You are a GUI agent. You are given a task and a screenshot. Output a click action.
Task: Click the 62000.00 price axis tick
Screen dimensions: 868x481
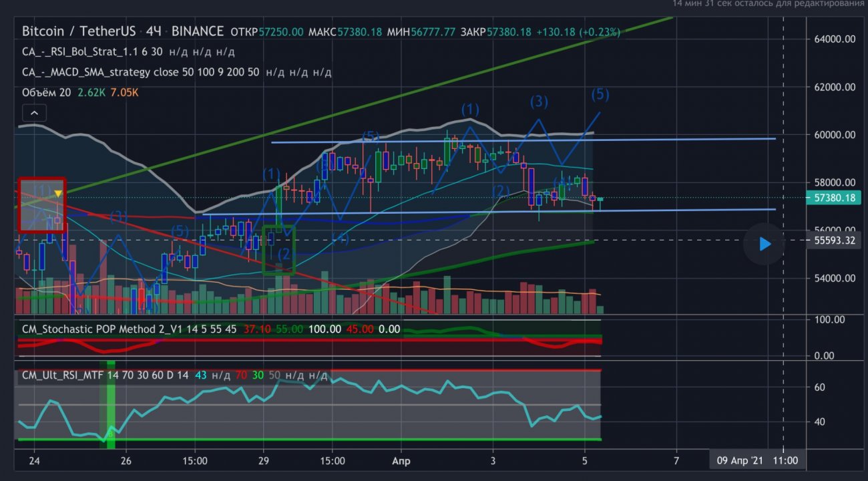(835, 88)
